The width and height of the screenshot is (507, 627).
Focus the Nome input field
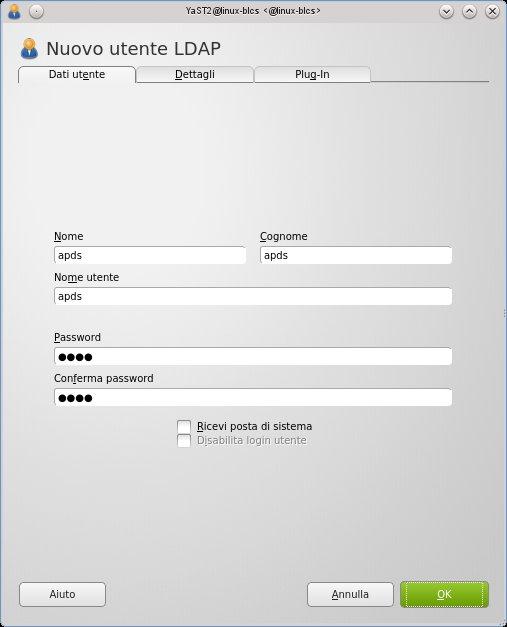[150, 255]
